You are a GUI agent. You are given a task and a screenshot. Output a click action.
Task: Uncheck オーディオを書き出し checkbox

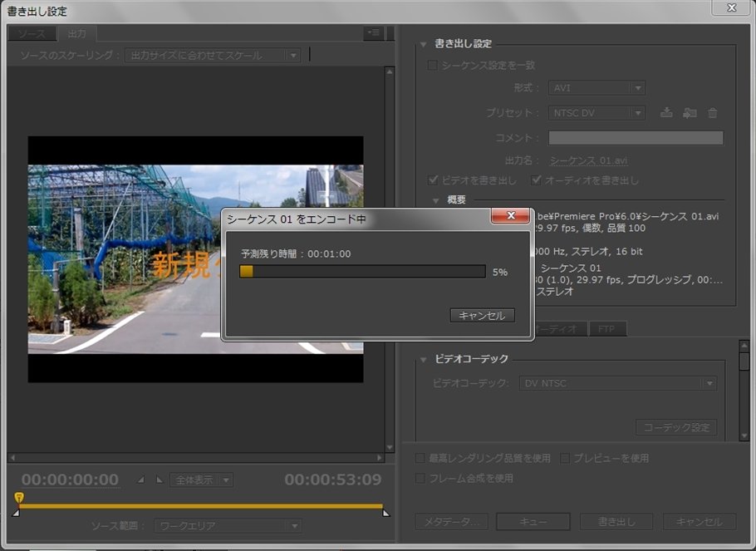coord(537,180)
